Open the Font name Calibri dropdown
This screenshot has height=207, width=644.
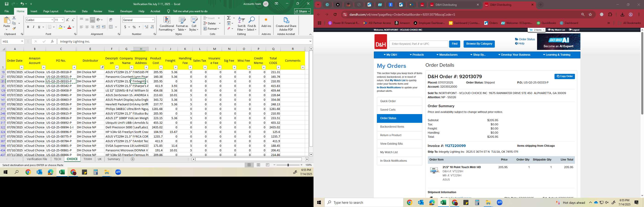(x=52, y=20)
